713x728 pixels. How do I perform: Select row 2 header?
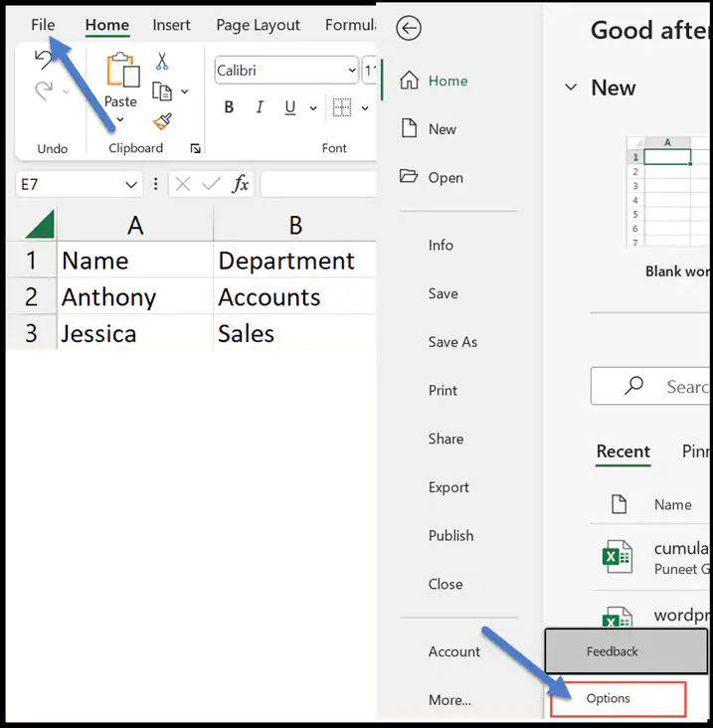[31, 296]
